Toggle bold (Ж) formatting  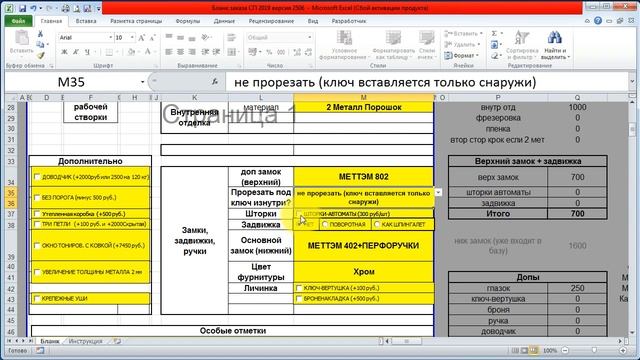64,52
